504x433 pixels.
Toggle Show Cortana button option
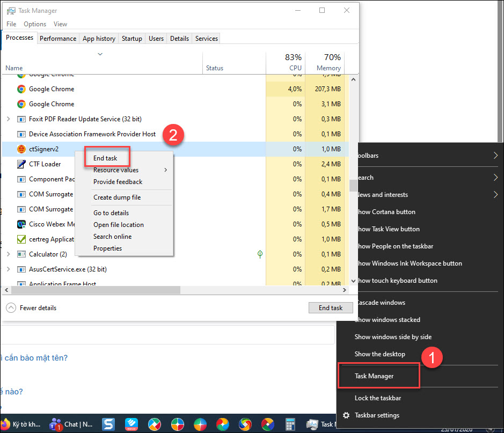tap(385, 212)
